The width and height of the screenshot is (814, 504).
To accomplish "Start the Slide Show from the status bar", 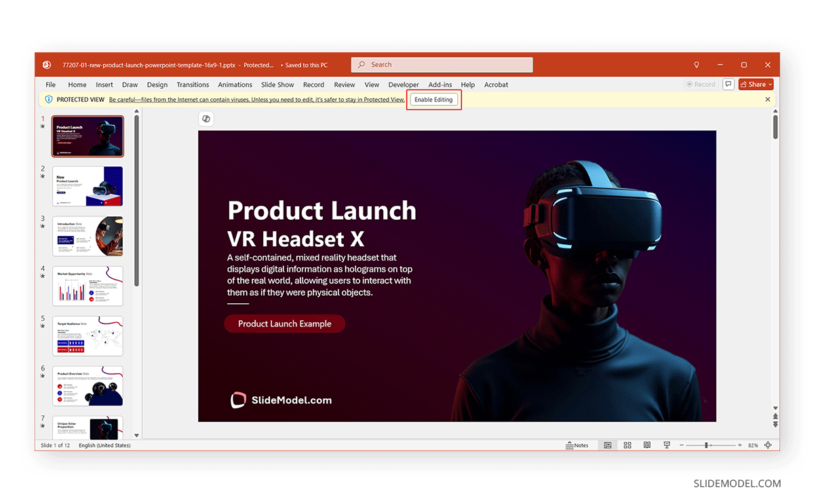I will pos(666,445).
